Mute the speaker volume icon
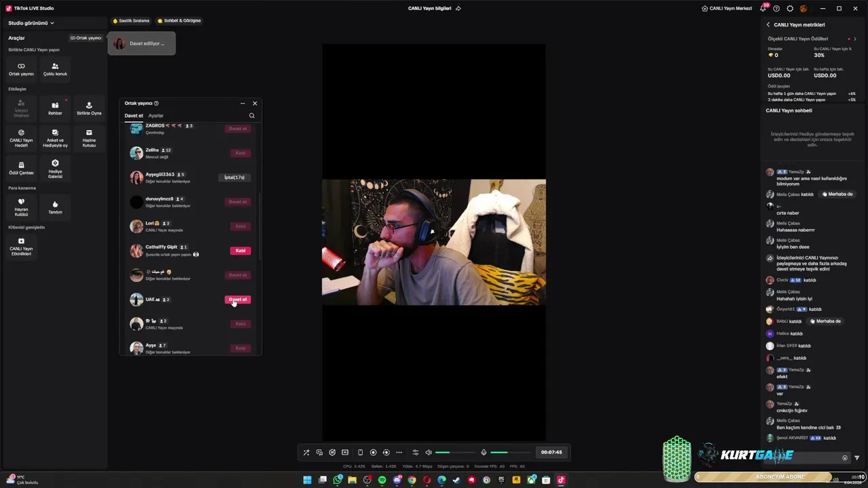This screenshot has width=868, height=488. pos(429,452)
